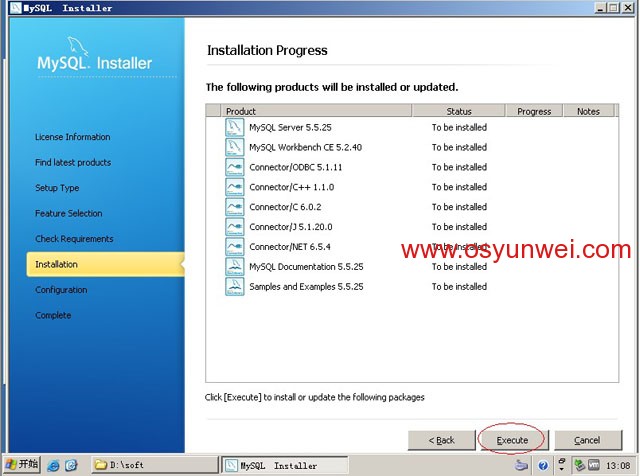
Task: Select the MySQL Workbench CE 5.2.40 text
Action: (306, 147)
